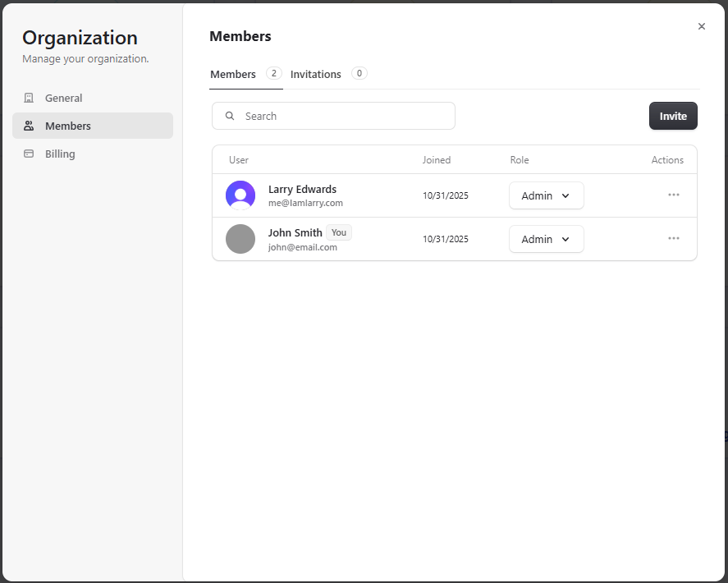Click the email me@Iamlarry.com
The image size is (728, 583).
tap(305, 203)
